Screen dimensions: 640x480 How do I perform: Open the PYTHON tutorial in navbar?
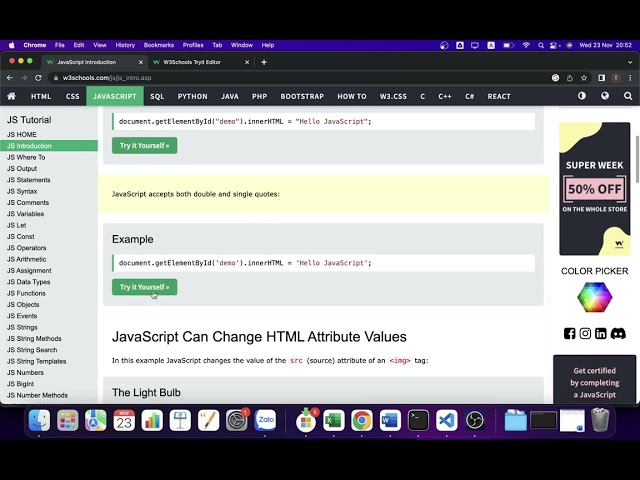click(x=192, y=96)
